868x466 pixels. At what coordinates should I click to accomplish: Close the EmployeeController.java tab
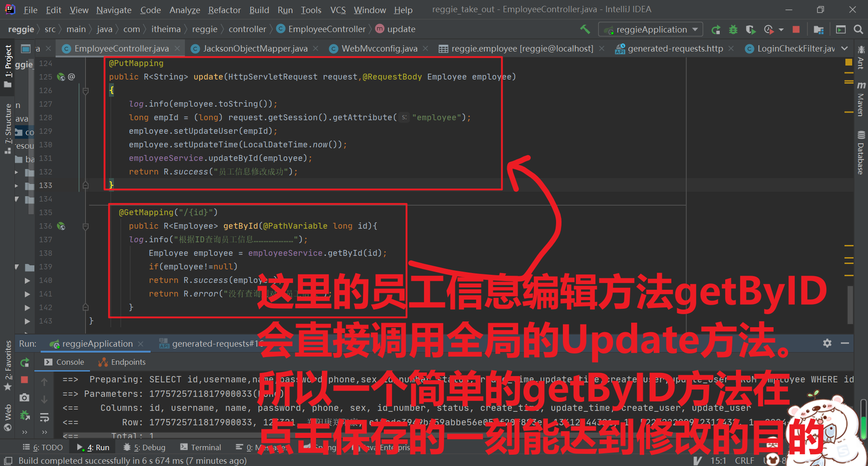(177, 48)
